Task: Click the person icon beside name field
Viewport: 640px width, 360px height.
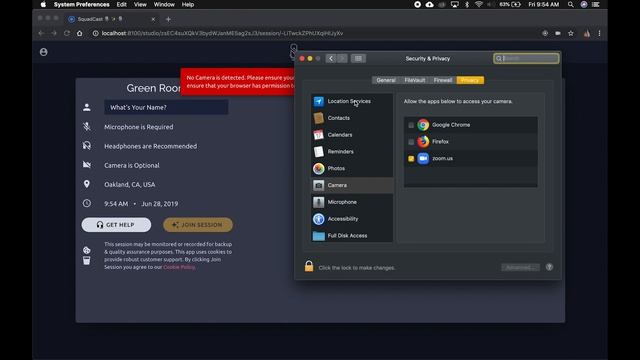Action: pos(87,107)
